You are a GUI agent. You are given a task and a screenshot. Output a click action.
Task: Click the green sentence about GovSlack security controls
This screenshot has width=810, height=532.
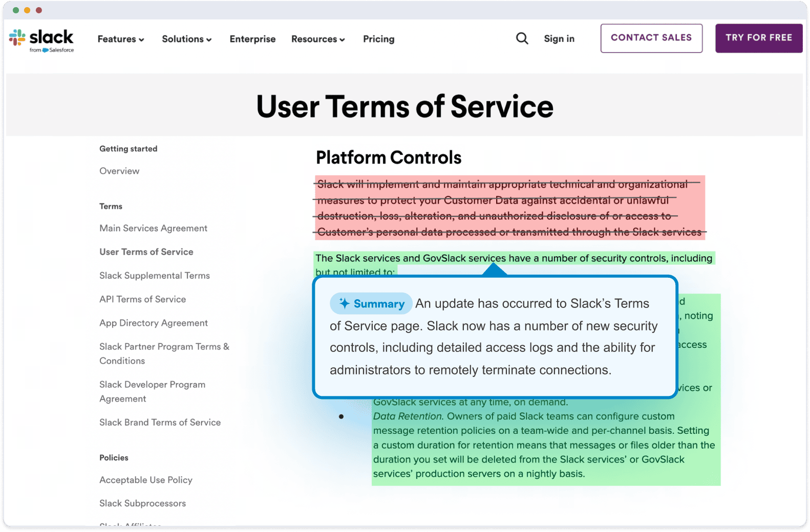(514, 264)
